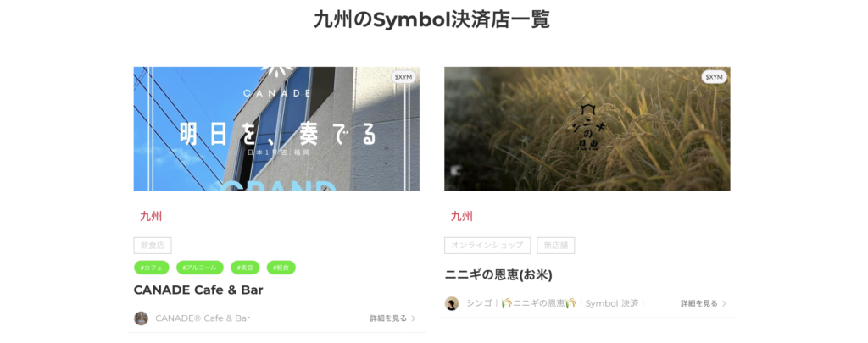Open 九州 region link on CANADE card

click(x=151, y=216)
